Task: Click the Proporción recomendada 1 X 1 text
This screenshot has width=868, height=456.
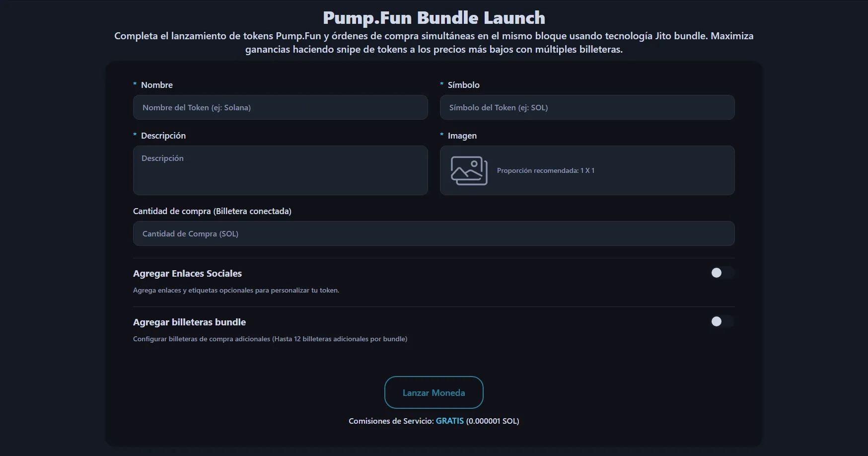Action: point(545,170)
